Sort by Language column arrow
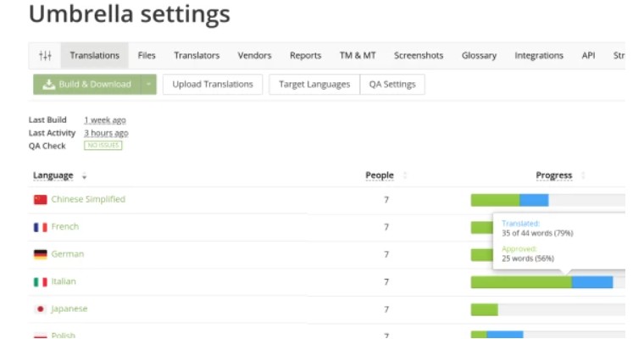Viewport: 644px width, 339px height. coord(84,176)
